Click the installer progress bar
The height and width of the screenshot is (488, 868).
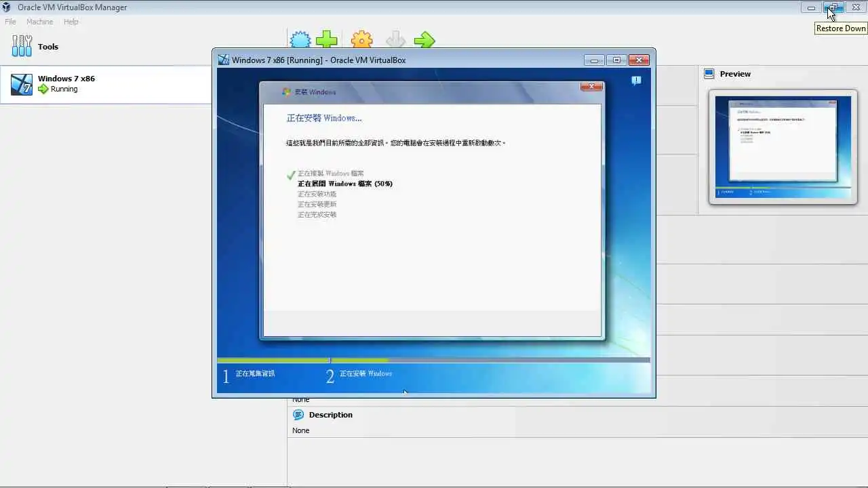point(433,360)
